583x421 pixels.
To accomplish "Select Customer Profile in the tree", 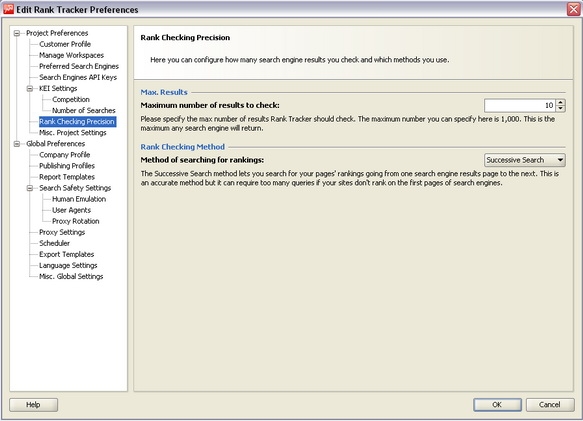I will tap(65, 44).
